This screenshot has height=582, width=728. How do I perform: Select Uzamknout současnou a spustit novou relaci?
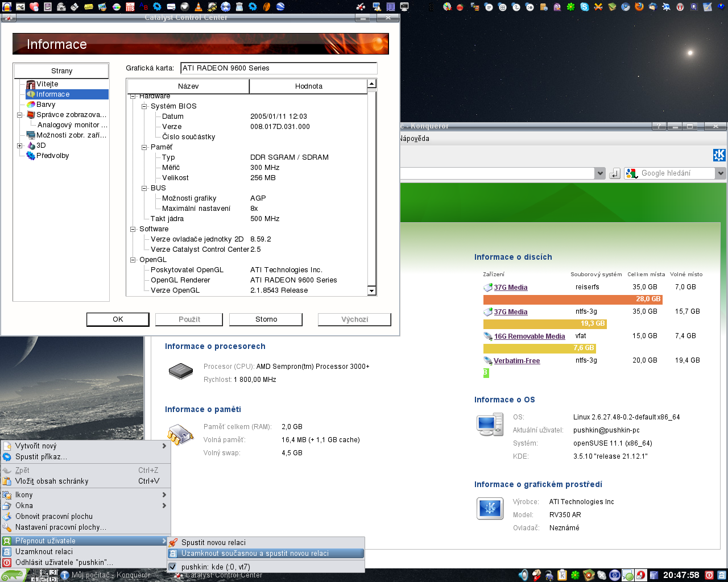266,554
